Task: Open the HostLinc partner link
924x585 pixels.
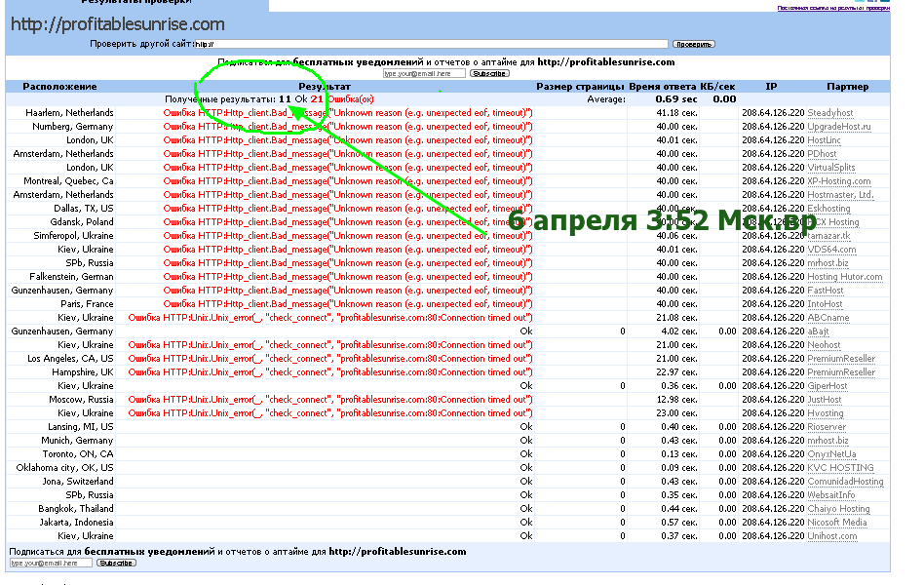Action: 826,140
